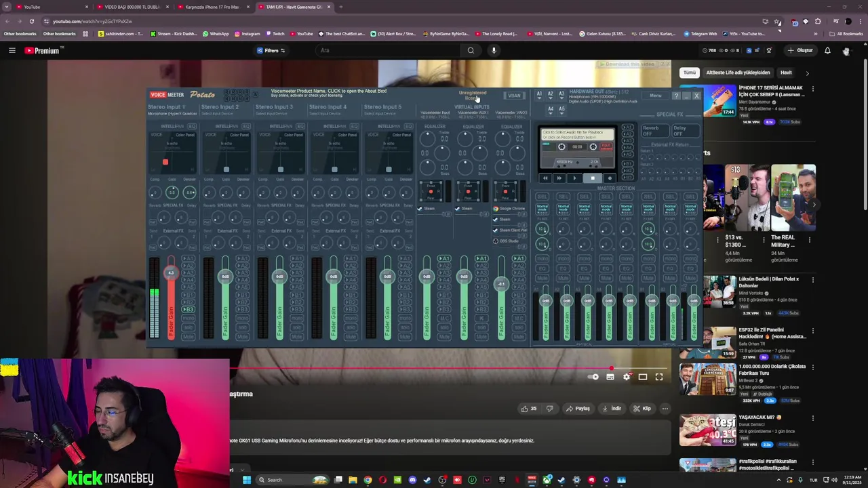Image resolution: width=868 pixels, height=488 pixels.
Task: Select input device for Stereo Input 2
Action: pyautogui.click(x=217, y=113)
